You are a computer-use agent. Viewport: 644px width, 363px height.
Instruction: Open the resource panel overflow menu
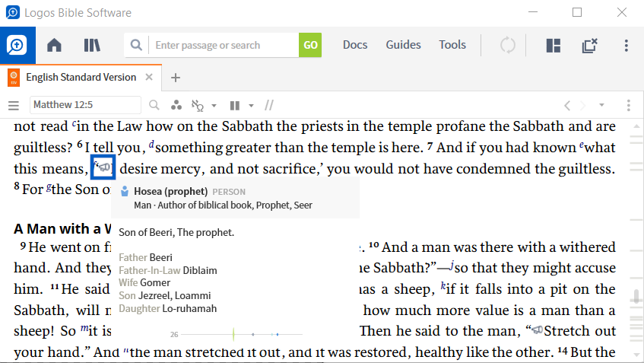[x=628, y=105]
